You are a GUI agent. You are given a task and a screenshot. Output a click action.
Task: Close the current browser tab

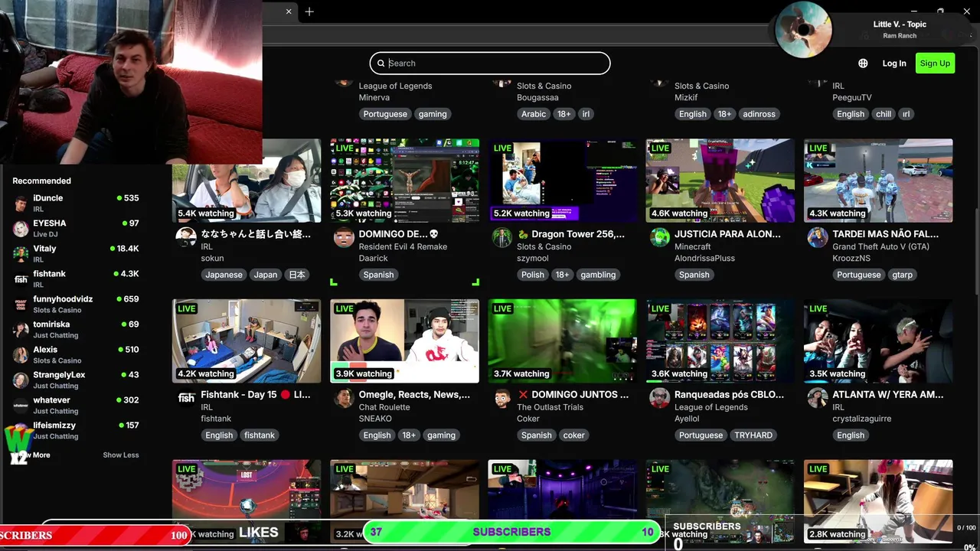tap(289, 11)
